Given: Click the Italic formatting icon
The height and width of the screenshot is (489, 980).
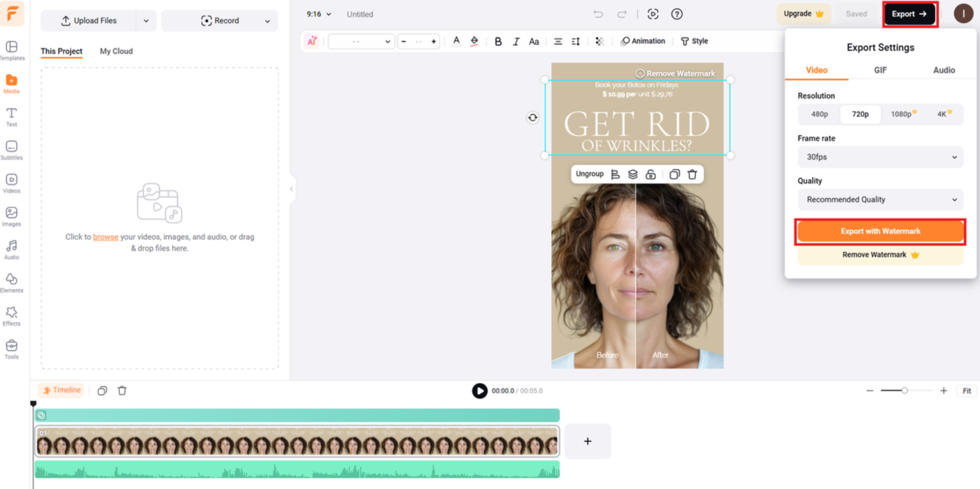Looking at the screenshot, I should (x=516, y=41).
